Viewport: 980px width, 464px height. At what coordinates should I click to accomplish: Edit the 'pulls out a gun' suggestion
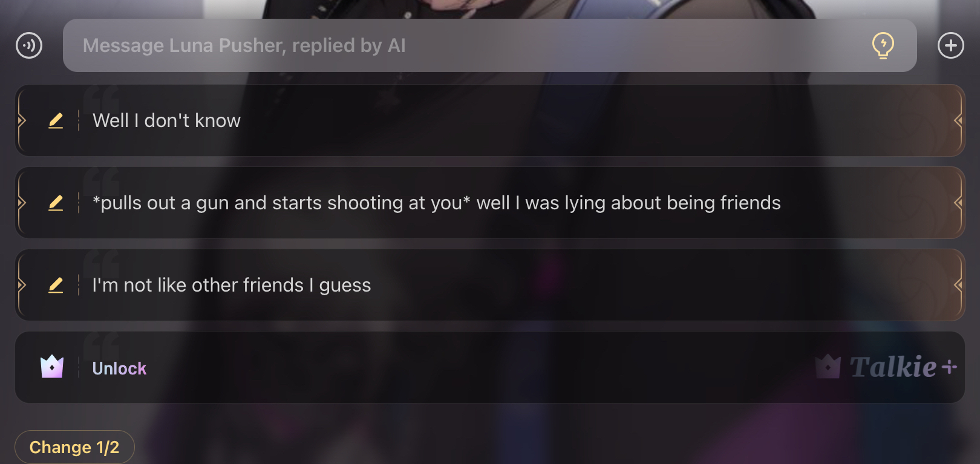pos(56,203)
